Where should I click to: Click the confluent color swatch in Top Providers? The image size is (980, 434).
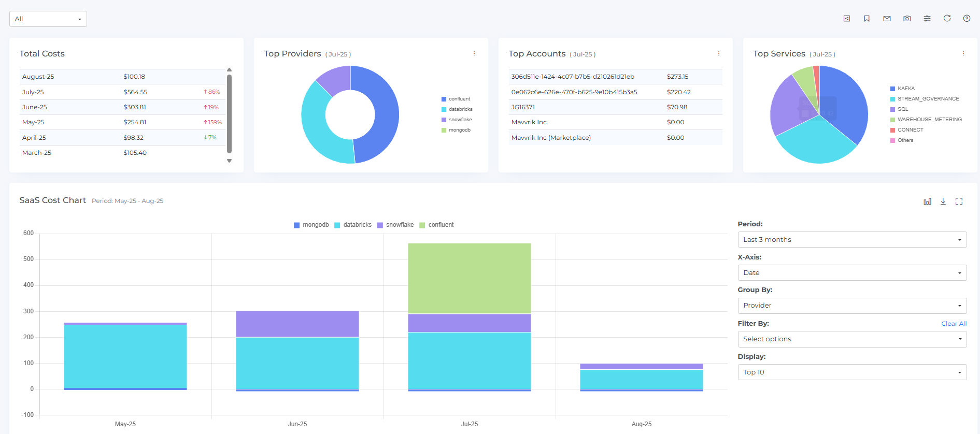444,99
